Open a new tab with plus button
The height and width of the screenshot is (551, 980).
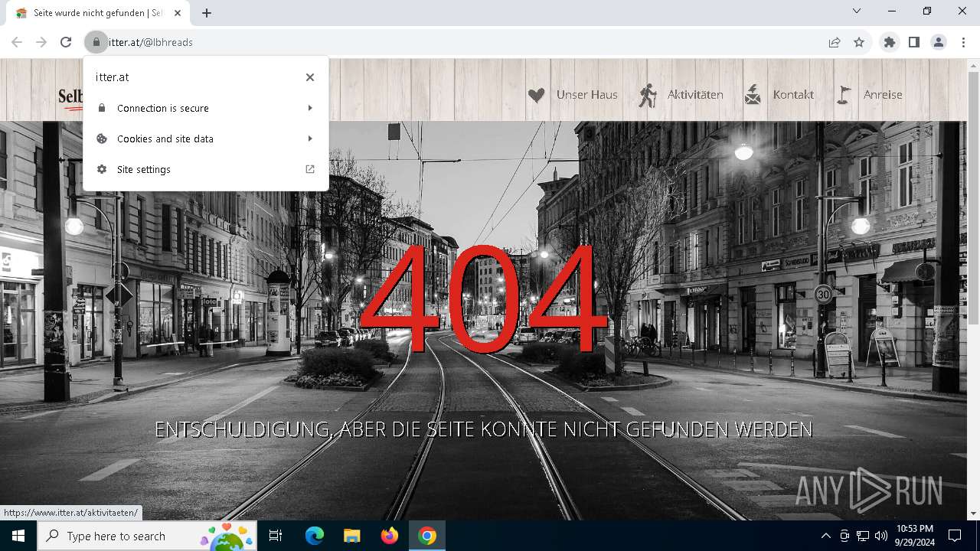pos(207,13)
